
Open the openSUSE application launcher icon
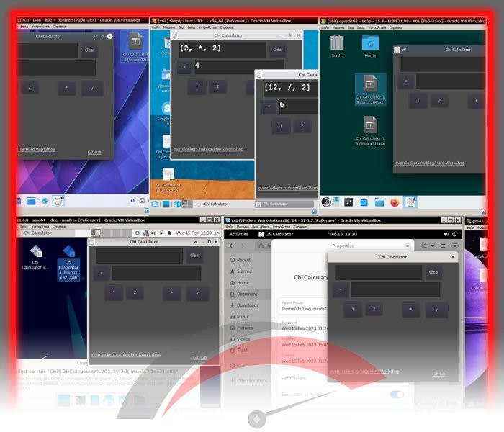point(326,202)
